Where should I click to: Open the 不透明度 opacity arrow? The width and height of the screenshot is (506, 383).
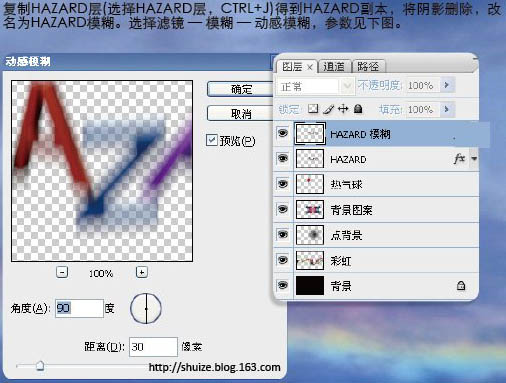447,85
